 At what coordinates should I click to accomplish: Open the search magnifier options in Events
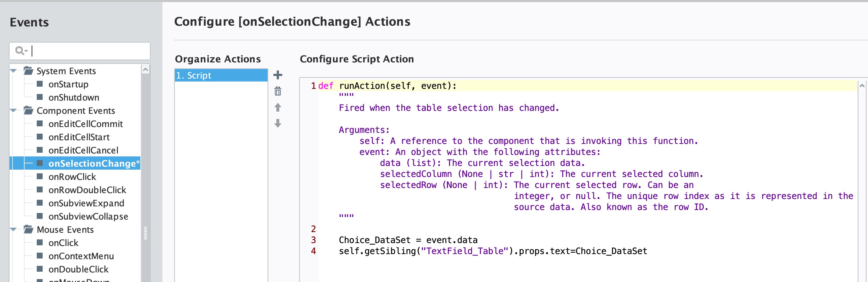pos(21,51)
